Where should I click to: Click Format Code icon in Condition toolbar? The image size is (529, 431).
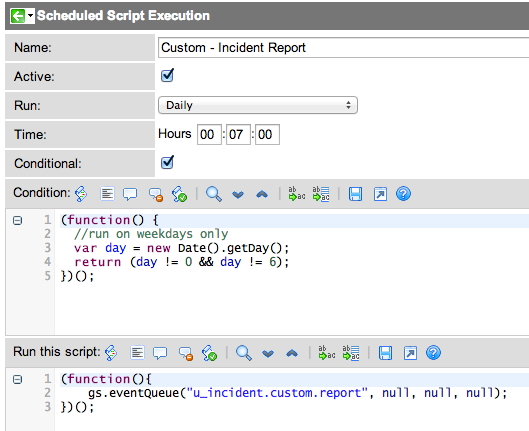coord(107,194)
